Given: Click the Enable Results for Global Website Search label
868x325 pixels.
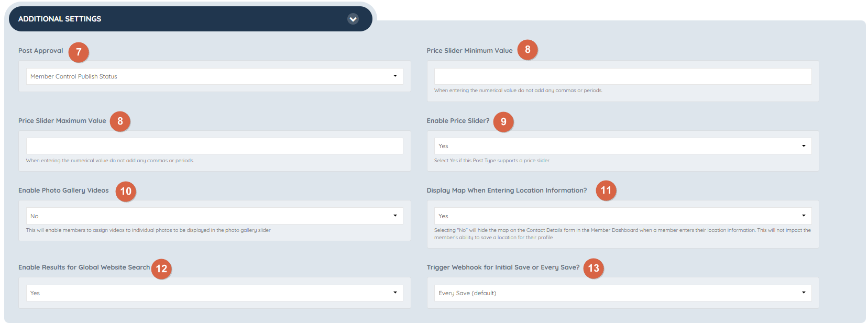Looking at the screenshot, I should [84, 267].
